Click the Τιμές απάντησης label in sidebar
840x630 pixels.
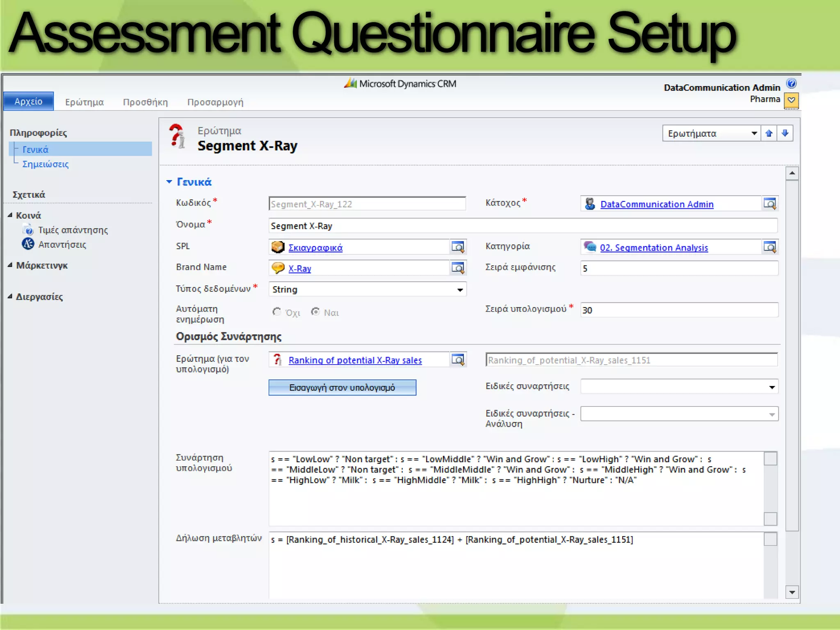click(x=73, y=230)
